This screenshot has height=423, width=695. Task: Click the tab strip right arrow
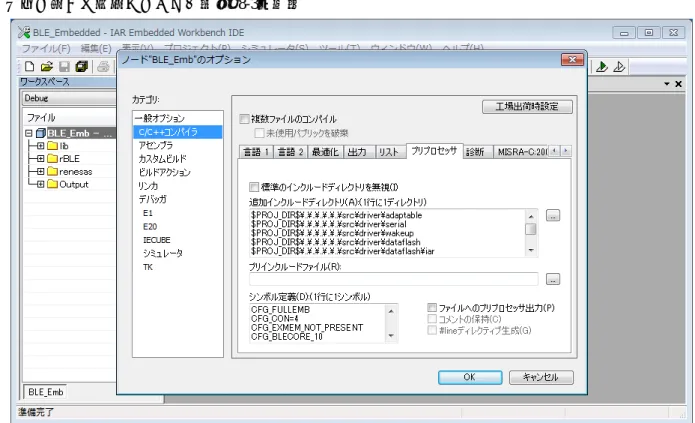point(566,151)
